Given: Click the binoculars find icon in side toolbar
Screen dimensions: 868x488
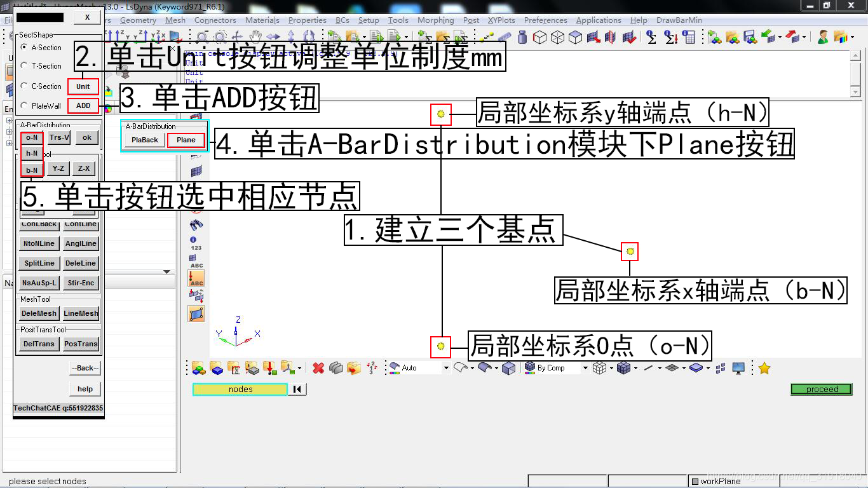Looking at the screenshot, I should pyautogui.click(x=196, y=224).
